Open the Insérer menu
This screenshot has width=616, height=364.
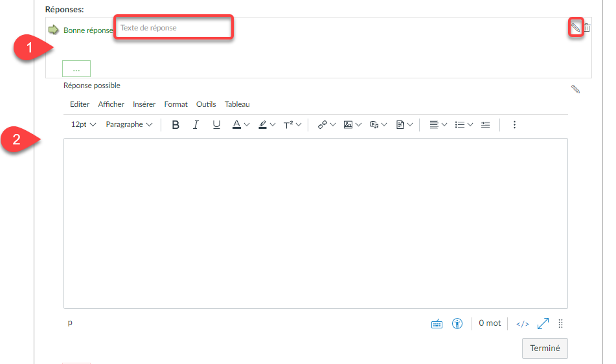(144, 104)
